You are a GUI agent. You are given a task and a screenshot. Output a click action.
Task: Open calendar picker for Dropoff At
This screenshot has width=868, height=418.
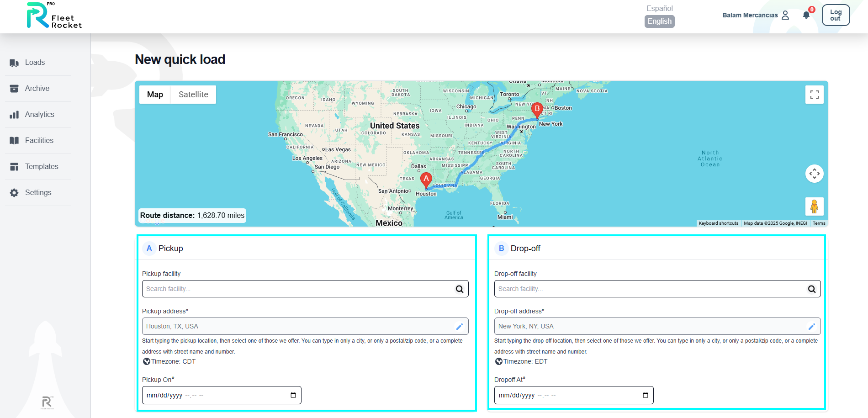coord(646,395)
